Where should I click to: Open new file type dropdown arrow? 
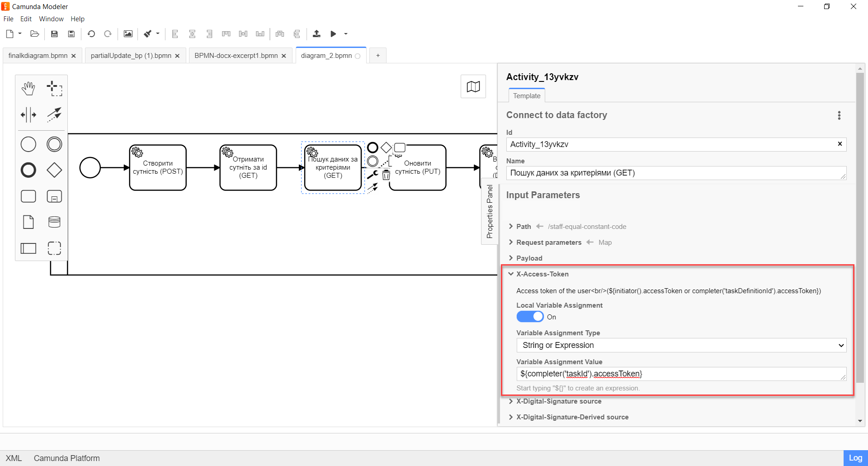point(20,34)
